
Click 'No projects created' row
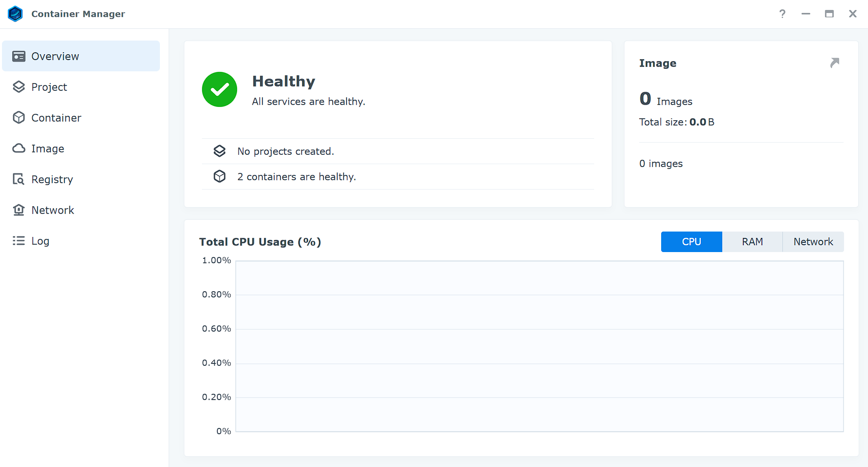point(286,151)
